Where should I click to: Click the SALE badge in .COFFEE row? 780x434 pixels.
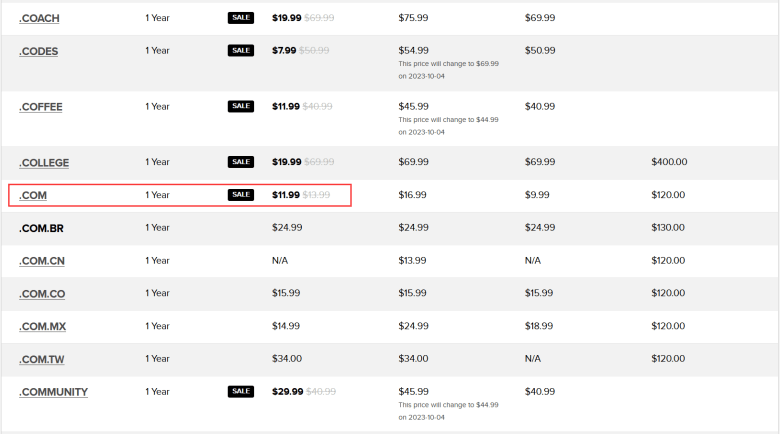tap(241, 106)
